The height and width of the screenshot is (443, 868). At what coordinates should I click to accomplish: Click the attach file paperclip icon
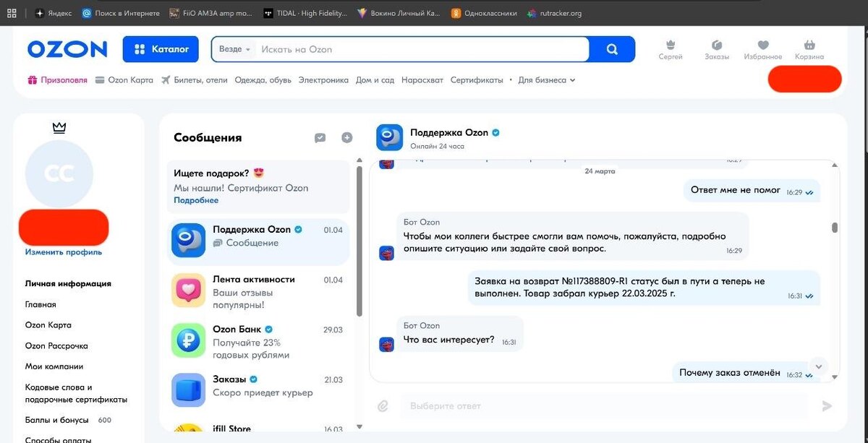tap(383, 406)
